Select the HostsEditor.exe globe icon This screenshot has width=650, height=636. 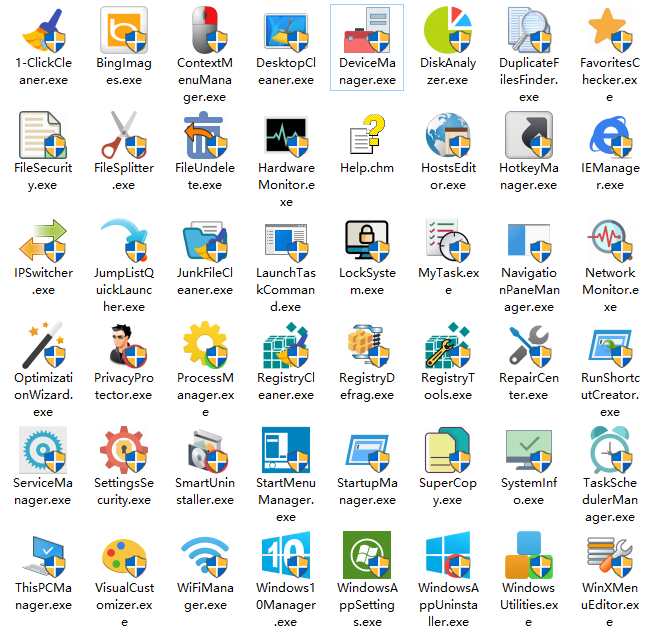tap(448, 135)
